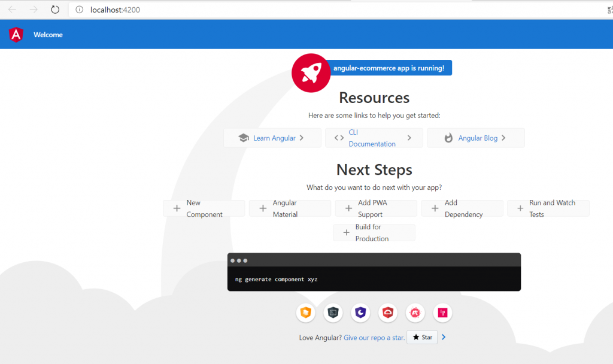
Task: Click the Welcome text in the header
Action: pyautogui.click(x=48, y=35)
